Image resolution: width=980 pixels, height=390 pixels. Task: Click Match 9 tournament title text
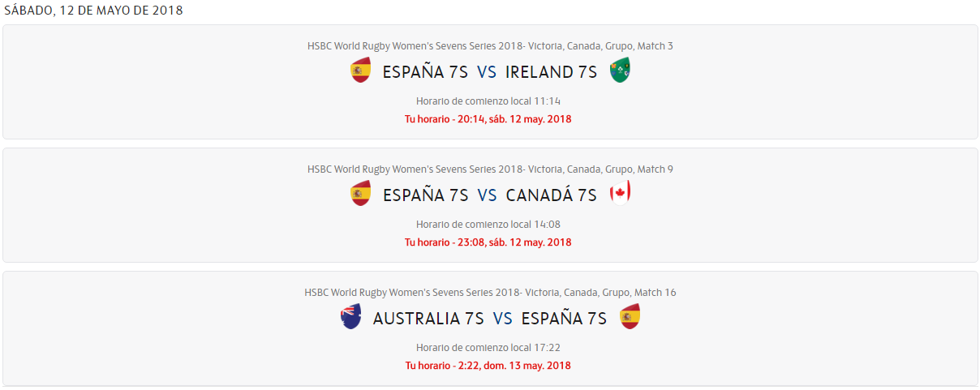point(490,169)
